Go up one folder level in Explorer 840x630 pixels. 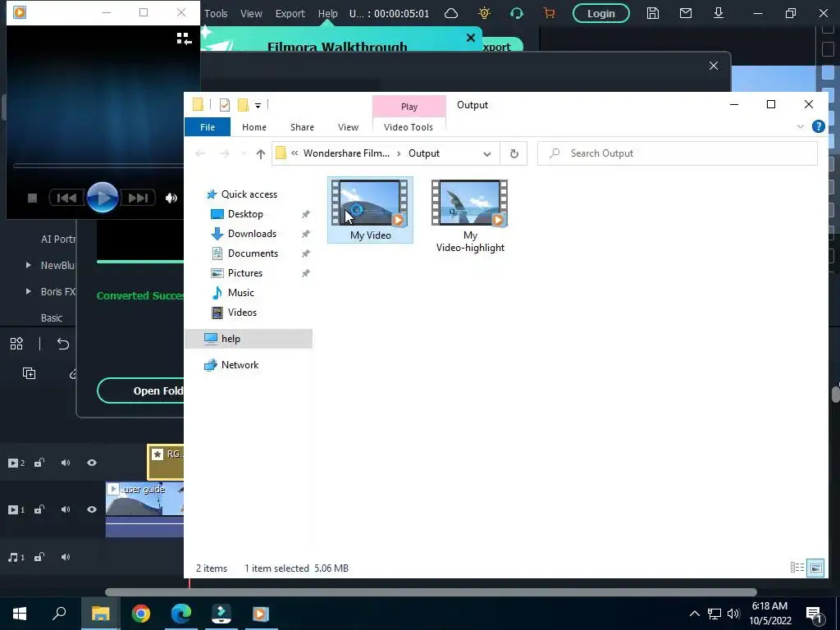(260, 153)
